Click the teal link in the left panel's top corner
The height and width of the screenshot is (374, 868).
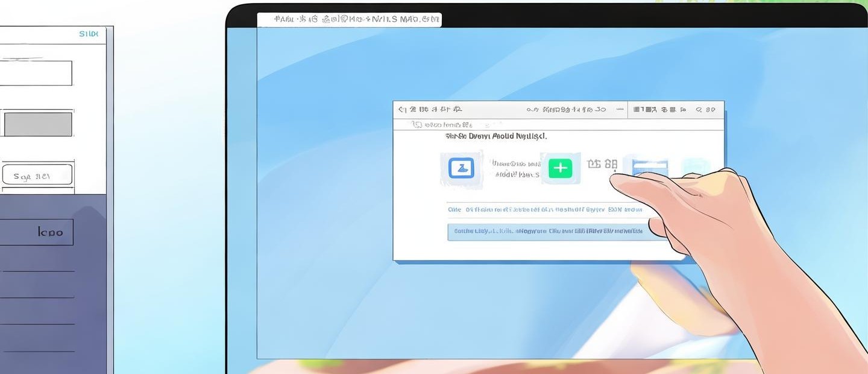[89, 34]
